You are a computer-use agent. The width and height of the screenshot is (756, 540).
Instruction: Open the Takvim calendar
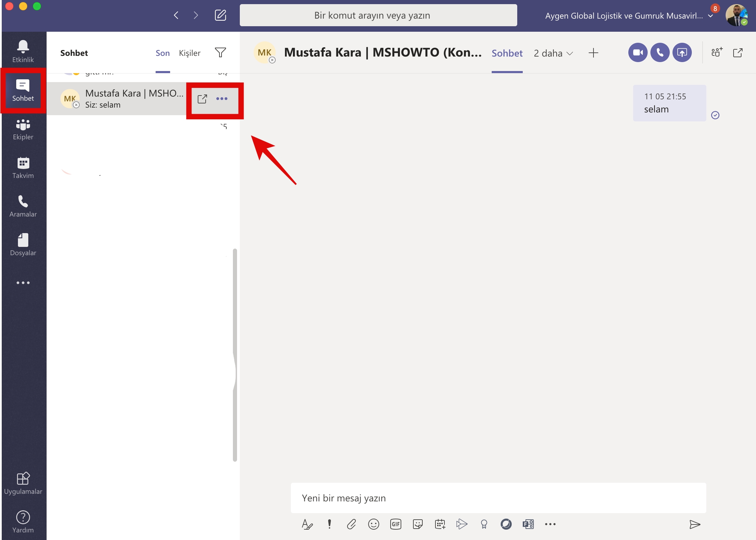(x=23, y=168)
